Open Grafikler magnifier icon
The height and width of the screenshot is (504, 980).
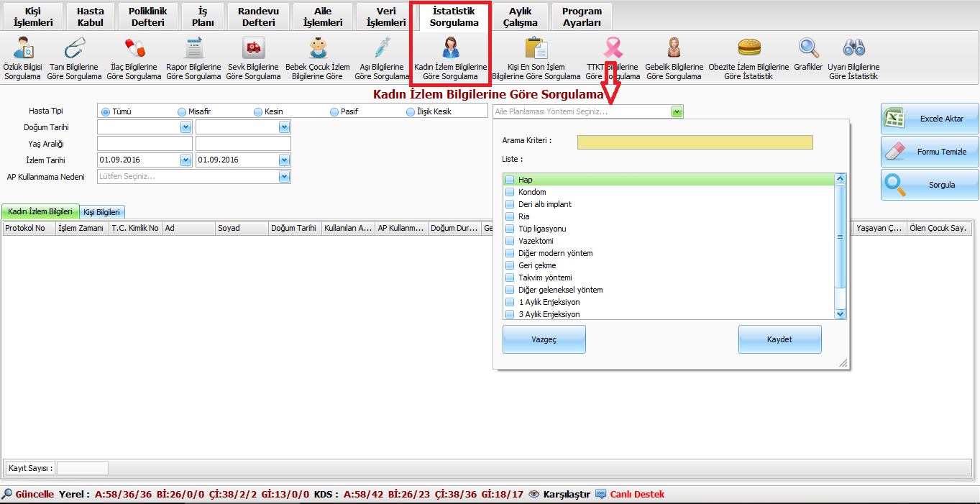809,49
